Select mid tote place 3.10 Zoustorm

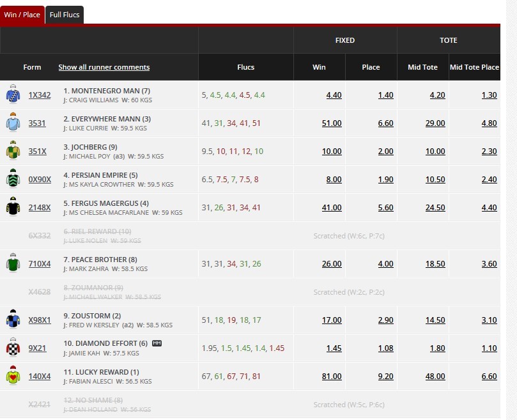point(489,320)
